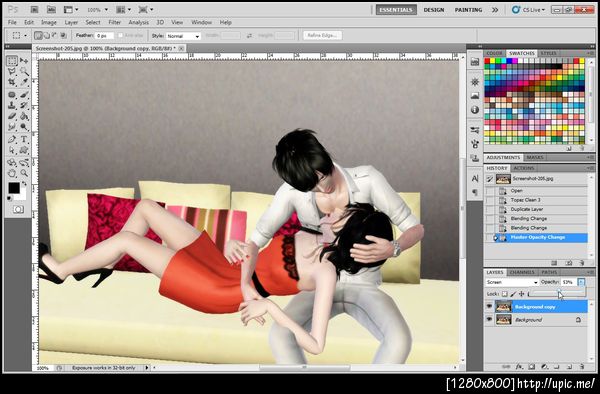Select the Paint Bucket tool
This screenshot has height=394, width=600.
click(x=24, y=116)
